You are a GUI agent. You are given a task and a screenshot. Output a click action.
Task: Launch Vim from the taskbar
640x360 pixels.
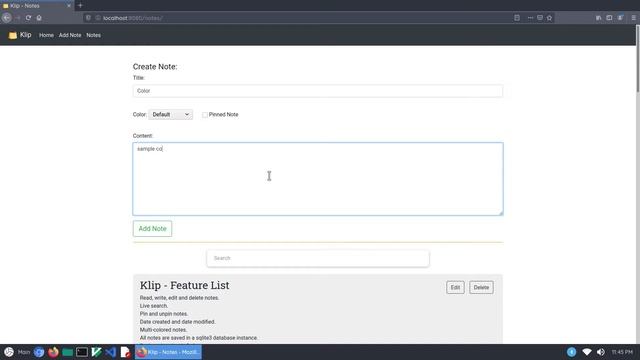point(96,352)
